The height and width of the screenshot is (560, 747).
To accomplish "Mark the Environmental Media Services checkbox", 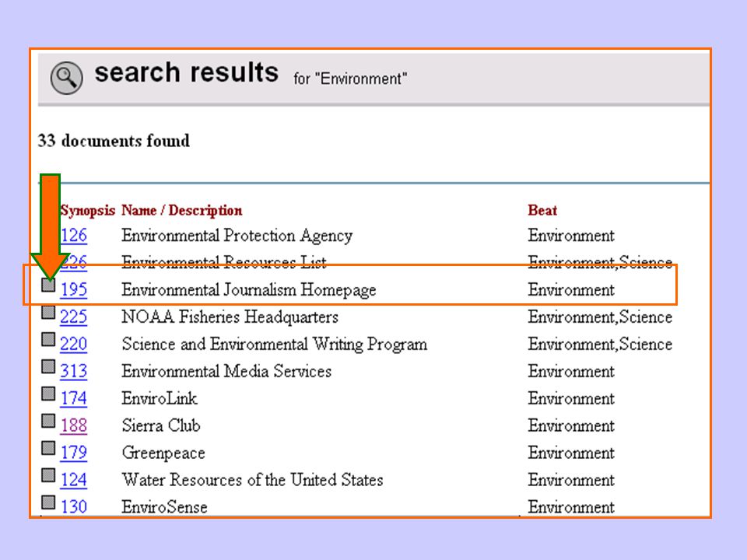I will [x=48, y=366].
